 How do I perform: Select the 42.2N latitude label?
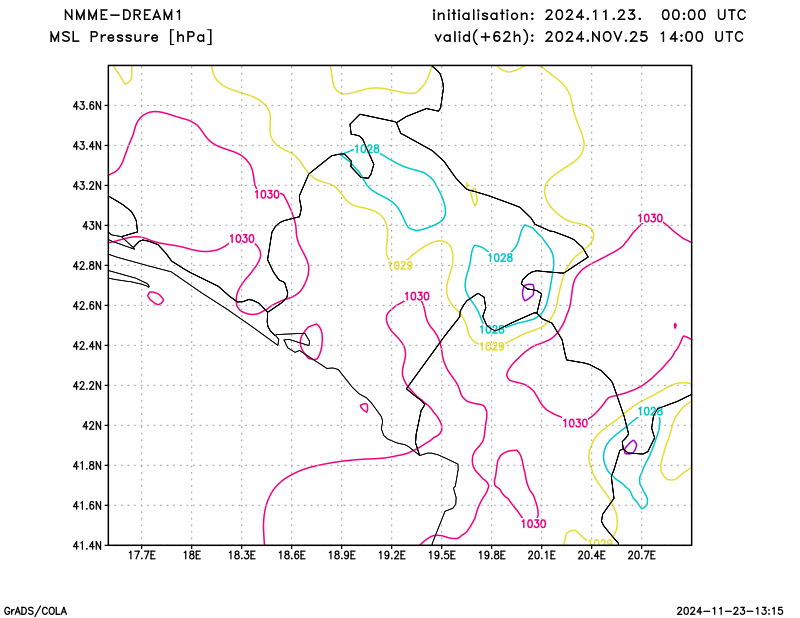pyautogui.click(x=87, y=386)
